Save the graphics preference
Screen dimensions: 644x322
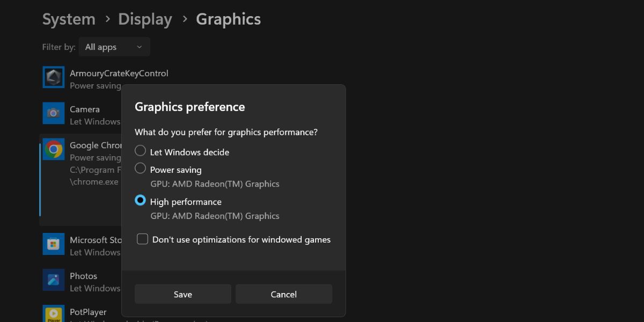[x=182, y=294]
